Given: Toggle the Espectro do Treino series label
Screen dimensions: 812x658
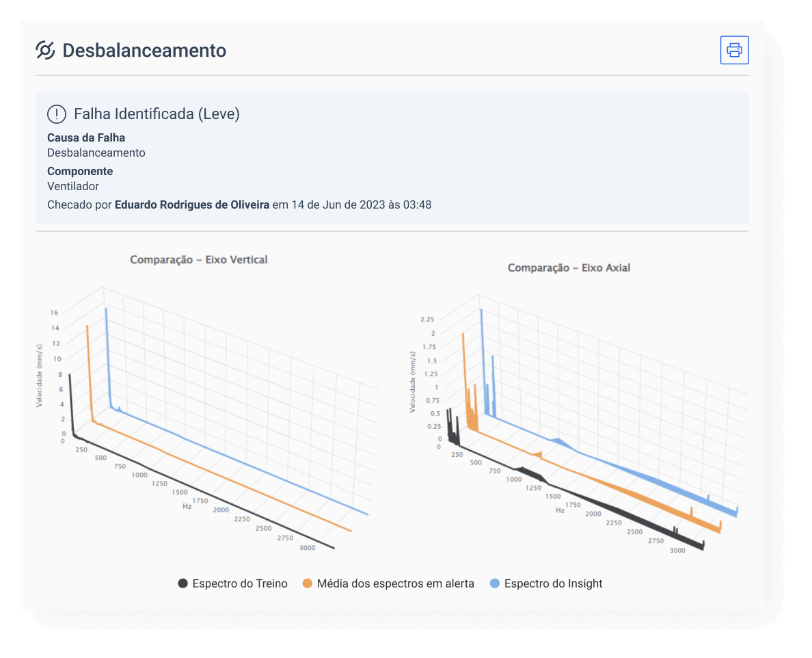Looking at the screenshot, I should pyautogui.click(x=239, y=583).
